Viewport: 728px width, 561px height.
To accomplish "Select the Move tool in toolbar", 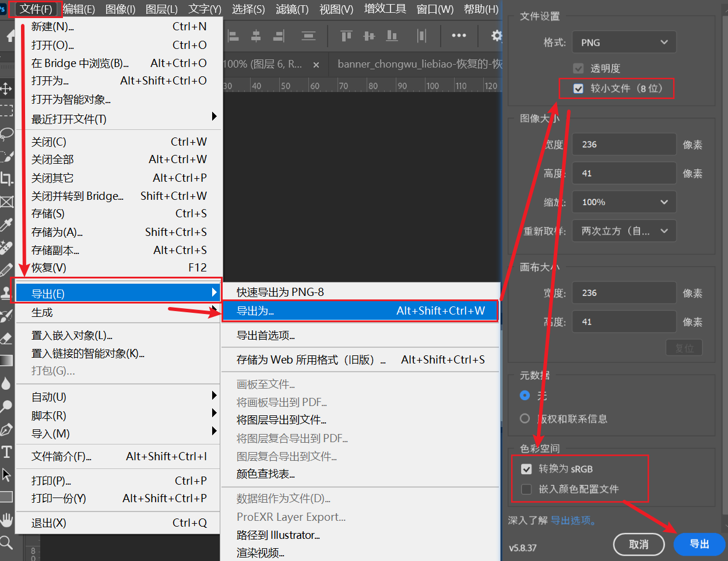I will (6, 89).
